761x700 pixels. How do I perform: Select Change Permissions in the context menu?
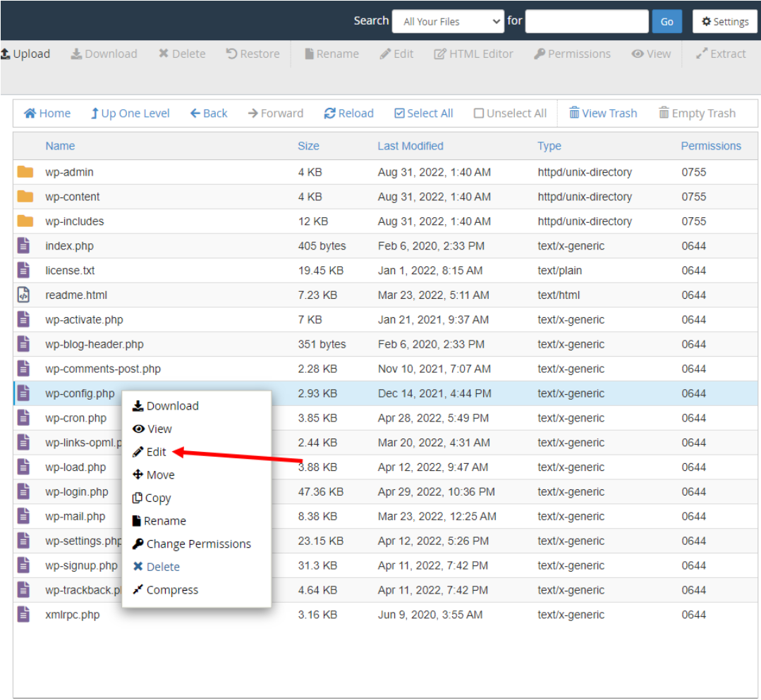tap(192, 544)
